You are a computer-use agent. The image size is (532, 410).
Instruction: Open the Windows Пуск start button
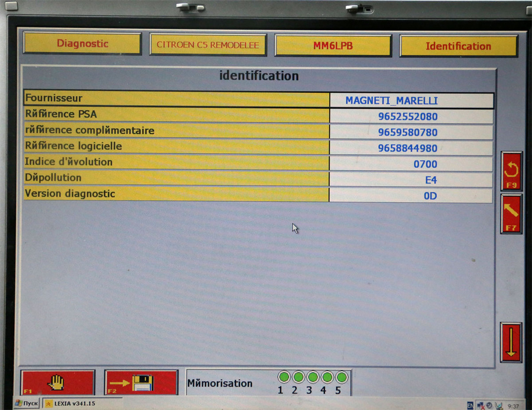point(27,404)
